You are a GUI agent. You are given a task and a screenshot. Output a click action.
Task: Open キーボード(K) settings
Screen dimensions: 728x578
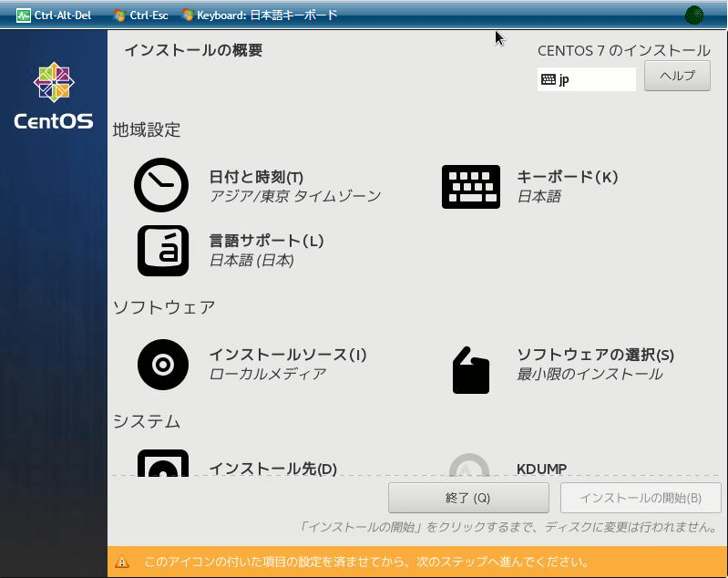pyautogui.click(x=567, y=177)
